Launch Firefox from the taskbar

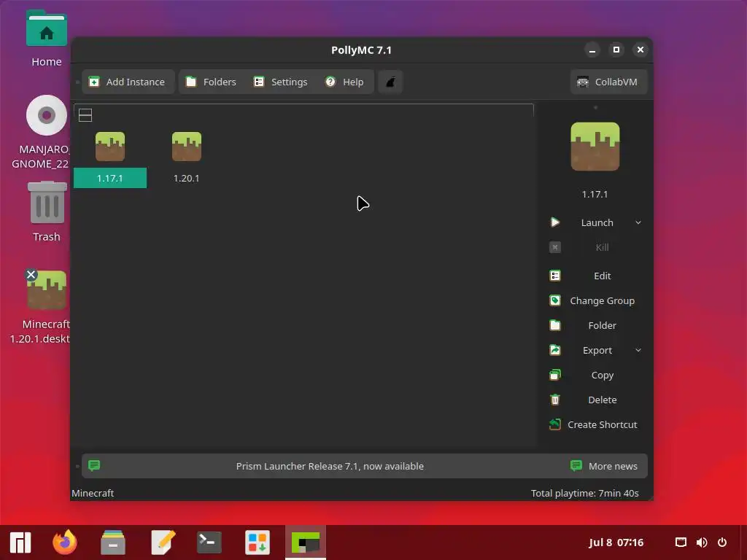(65, 542)
